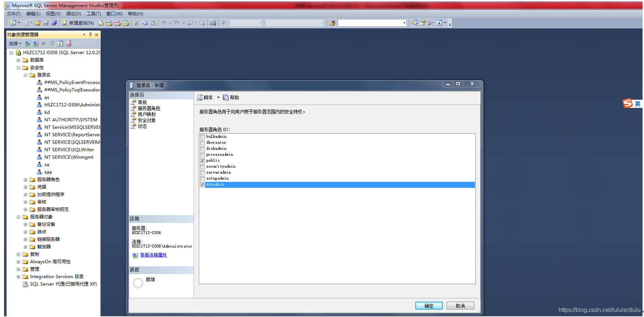Expand the 复制 (Replication) node

click(x=18, y=254)
